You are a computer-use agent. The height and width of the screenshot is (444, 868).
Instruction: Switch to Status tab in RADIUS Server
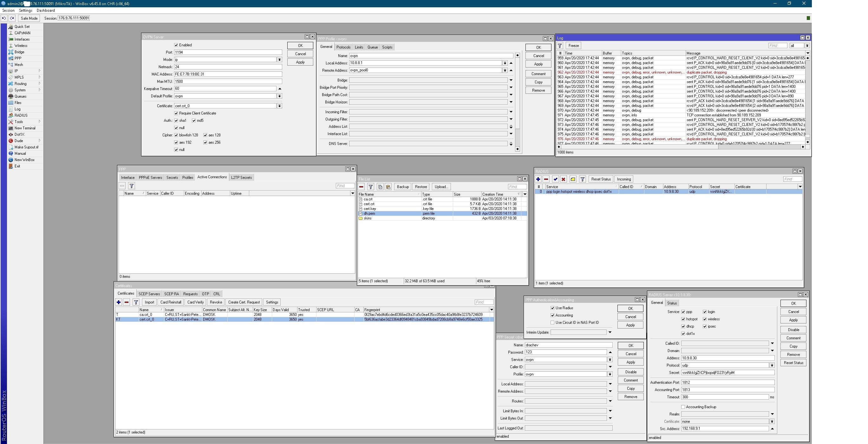[x=672, y=303]
